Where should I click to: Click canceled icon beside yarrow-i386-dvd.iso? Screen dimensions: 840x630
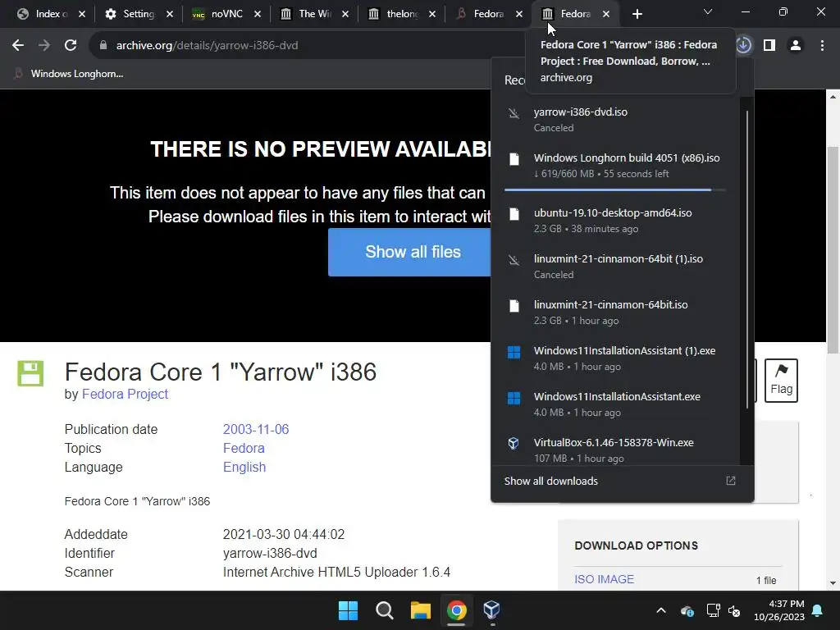pos(514,113)
